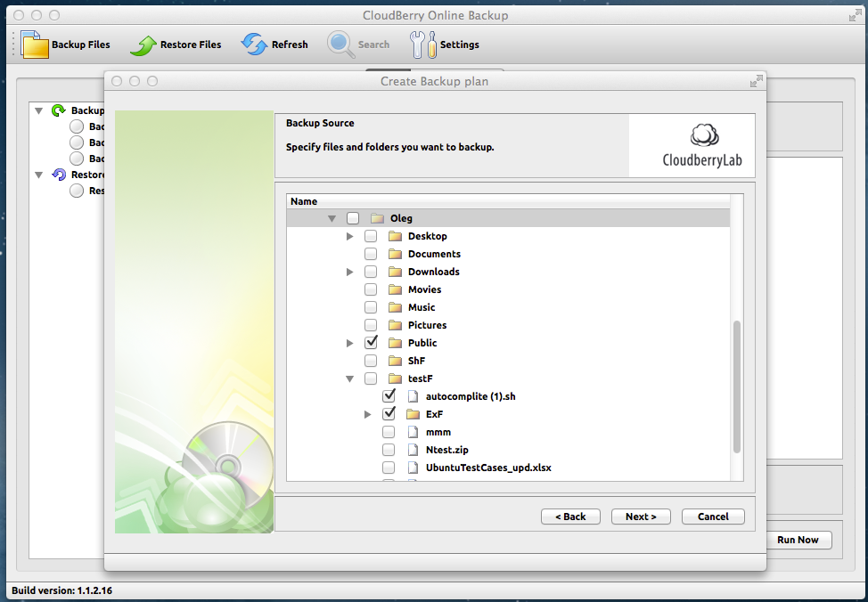Click the Restore Files green arrow icon
The width and height of the screenshot is (868, 602).
click(143, 45)
